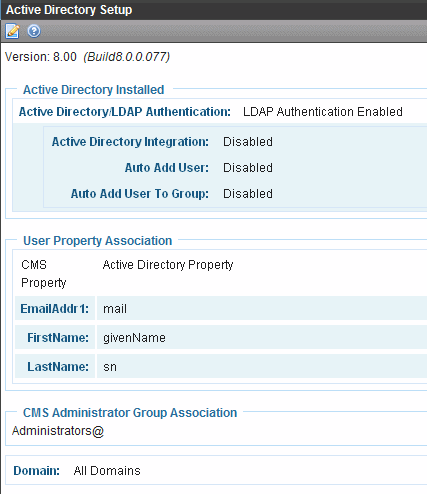Screen dimensions: 427x494
Task: Click the All Domains value
Action: point(107,471)
